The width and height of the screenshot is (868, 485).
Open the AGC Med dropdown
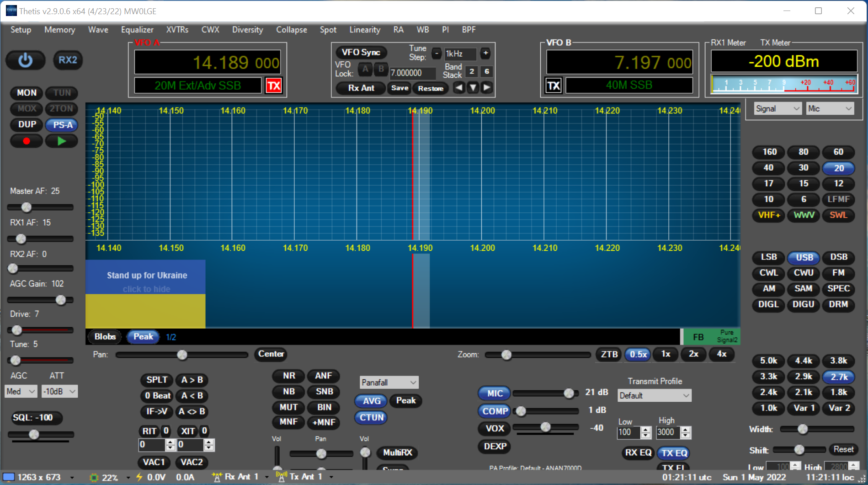point(21,392)
